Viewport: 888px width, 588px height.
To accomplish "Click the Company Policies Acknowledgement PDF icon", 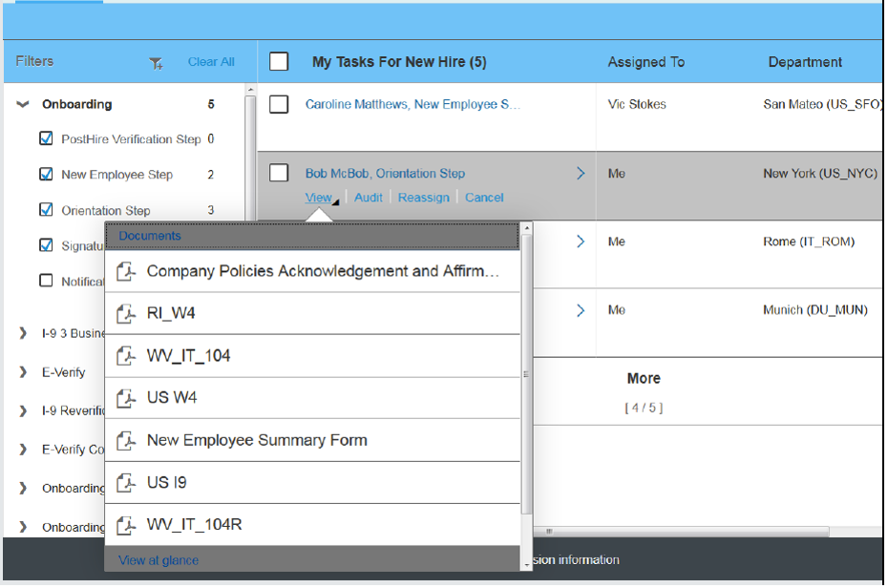I will (125, 271).
